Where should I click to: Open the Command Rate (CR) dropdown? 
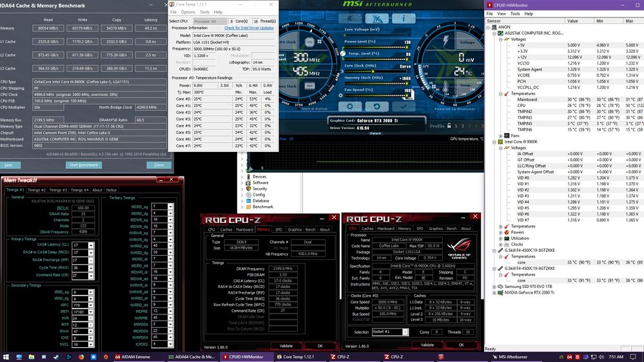[91, 276]
